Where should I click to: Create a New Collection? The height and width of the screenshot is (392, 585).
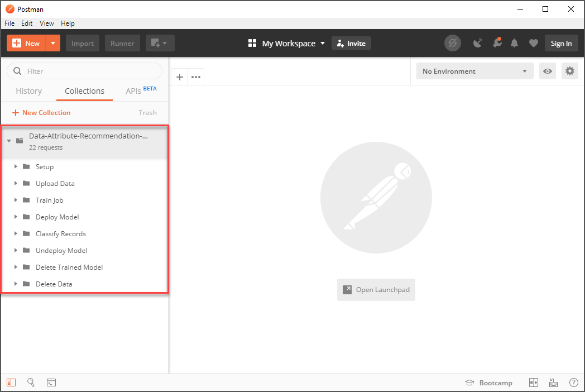(x=41, y=113)
